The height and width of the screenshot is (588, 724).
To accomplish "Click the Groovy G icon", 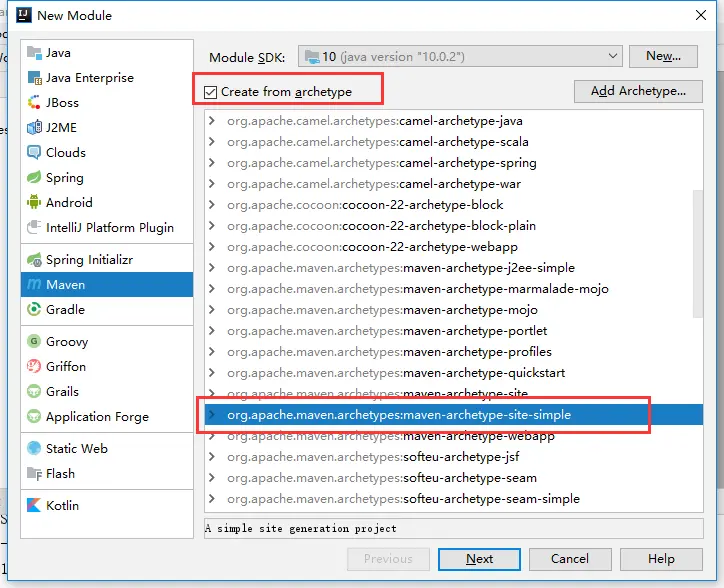I will (34, 341).
